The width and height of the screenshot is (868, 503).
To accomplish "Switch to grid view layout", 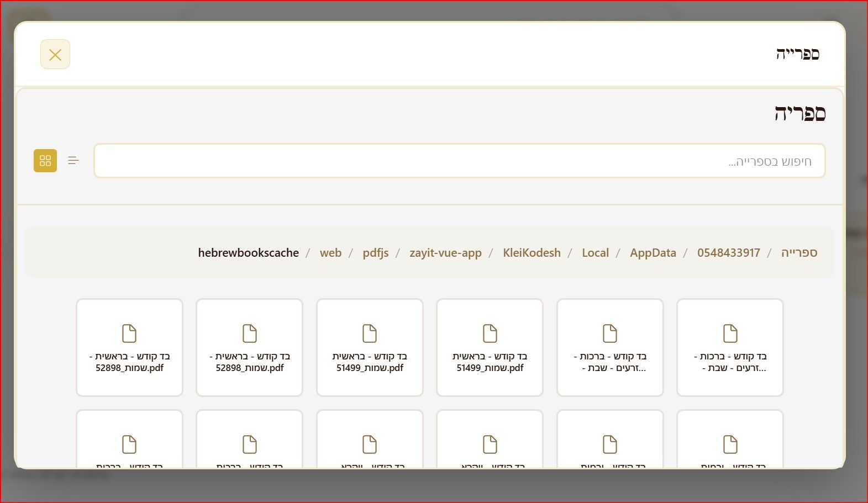I will tap(45, 161).
